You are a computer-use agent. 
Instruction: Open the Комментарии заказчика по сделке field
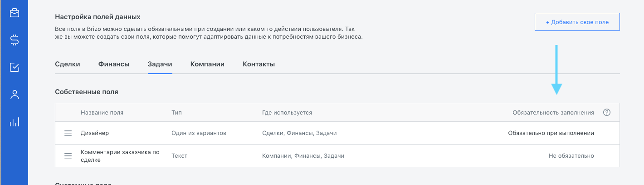[x=120, y=156]
